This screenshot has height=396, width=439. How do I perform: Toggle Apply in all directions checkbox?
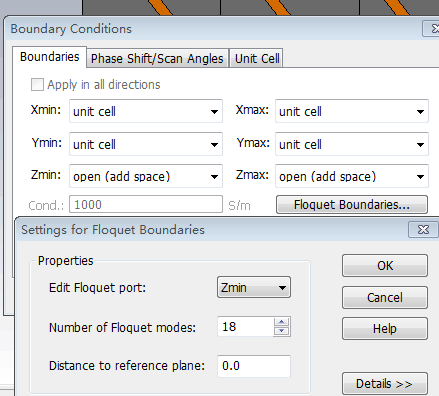tap(37, 85)
